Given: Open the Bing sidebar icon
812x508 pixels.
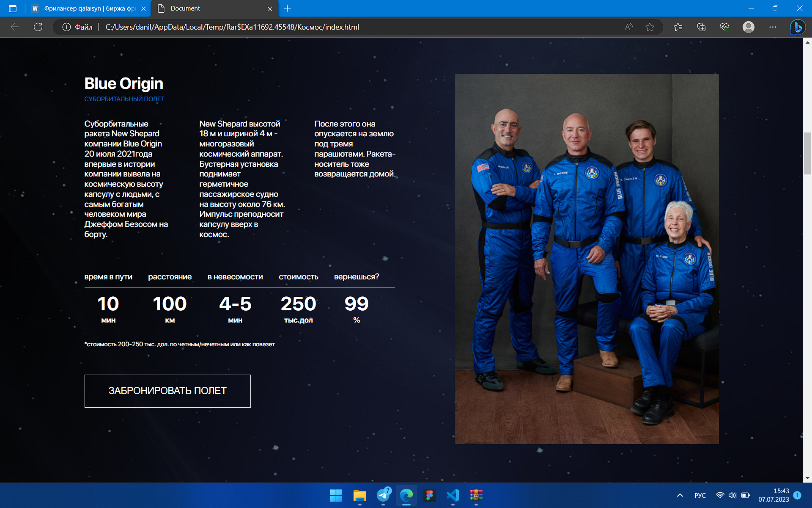Looking at the screenshot, I should 798,27.
